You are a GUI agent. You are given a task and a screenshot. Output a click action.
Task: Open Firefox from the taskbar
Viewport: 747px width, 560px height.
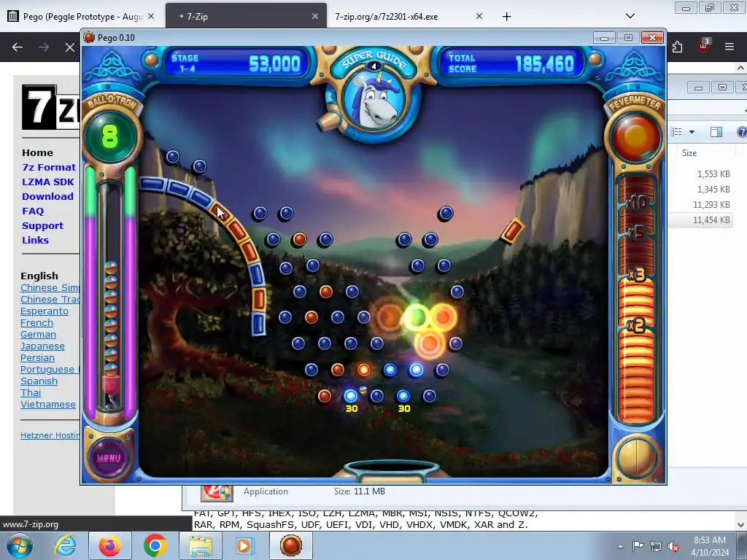coord(109,545)
